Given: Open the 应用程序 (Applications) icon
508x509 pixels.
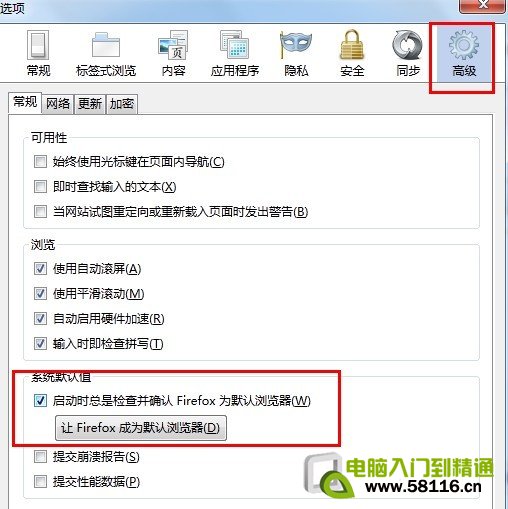Looking at the screenshot, I should point(235,53).
